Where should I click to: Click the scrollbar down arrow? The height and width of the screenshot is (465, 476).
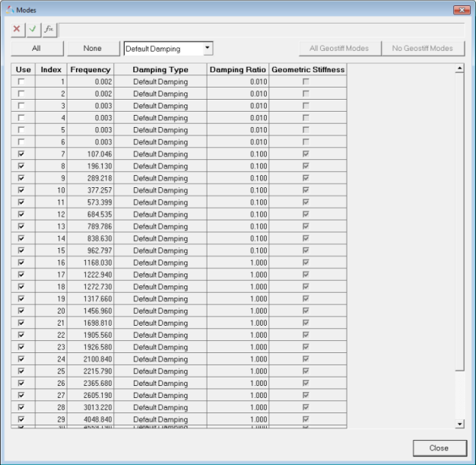[x=459, y=424]
